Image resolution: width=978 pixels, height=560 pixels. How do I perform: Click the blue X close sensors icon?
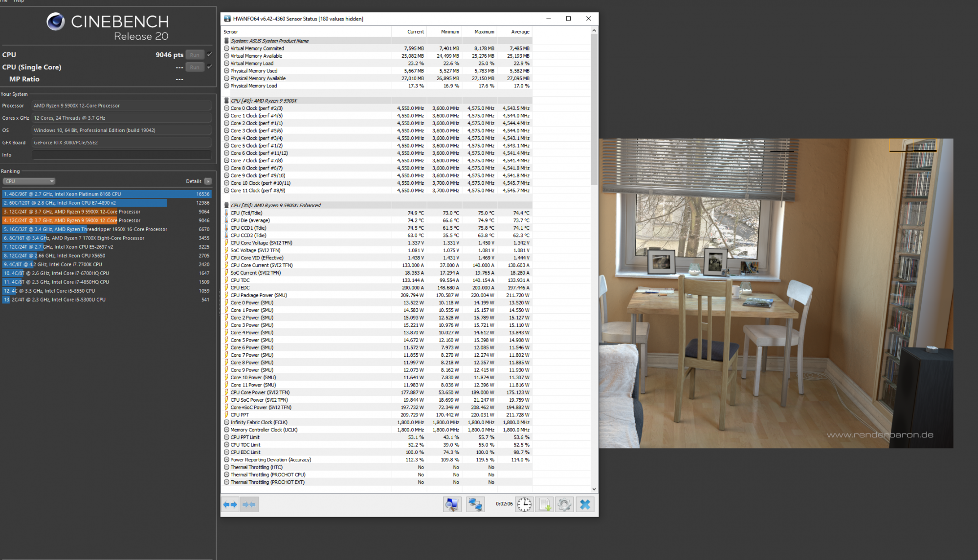click(585, 504)
